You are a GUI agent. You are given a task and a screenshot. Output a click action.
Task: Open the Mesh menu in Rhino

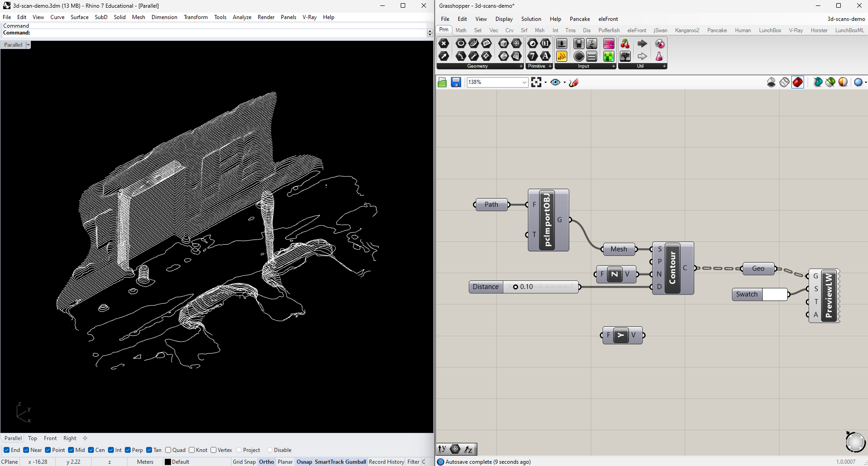[138, 17]
